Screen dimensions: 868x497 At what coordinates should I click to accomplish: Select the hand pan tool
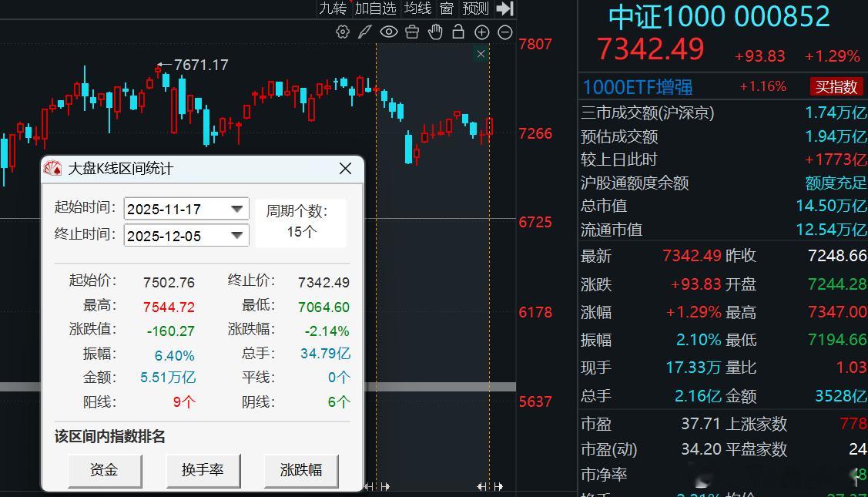click(x=435, y=32)
